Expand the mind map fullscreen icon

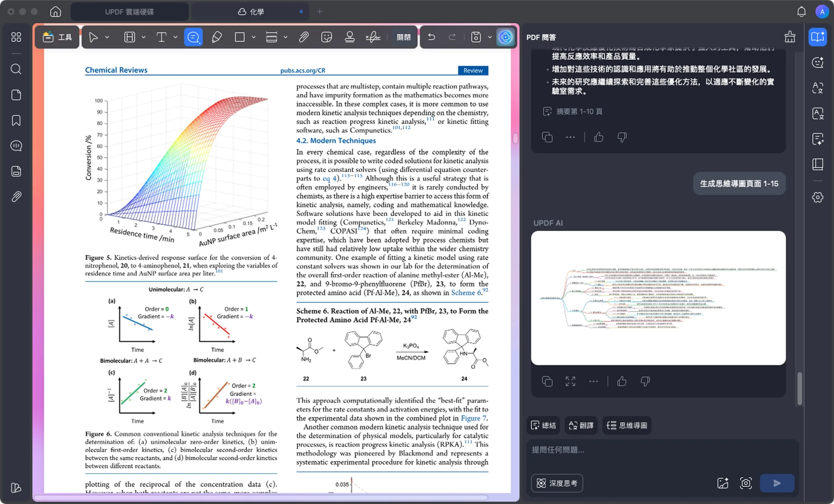click(570, 382)
